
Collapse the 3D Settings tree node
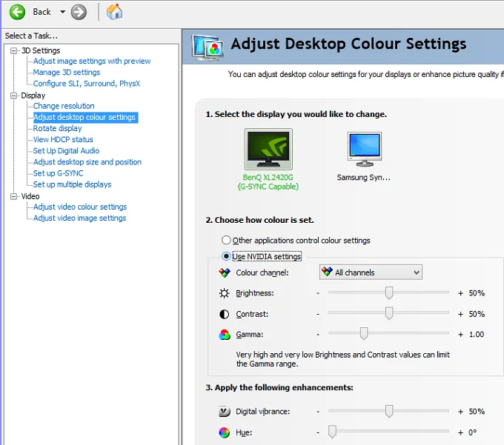13,50
